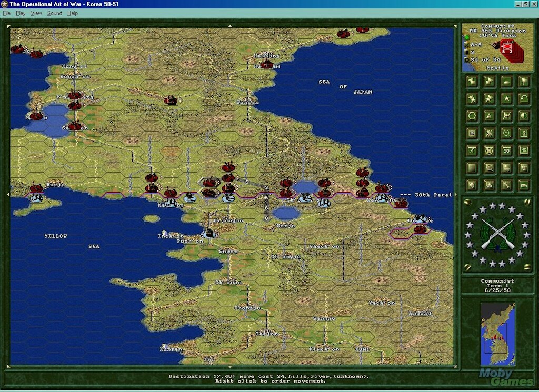The width and height of the screenshot is (539, 392).
Task: Click the aircraft icon button
Action: 524,168
